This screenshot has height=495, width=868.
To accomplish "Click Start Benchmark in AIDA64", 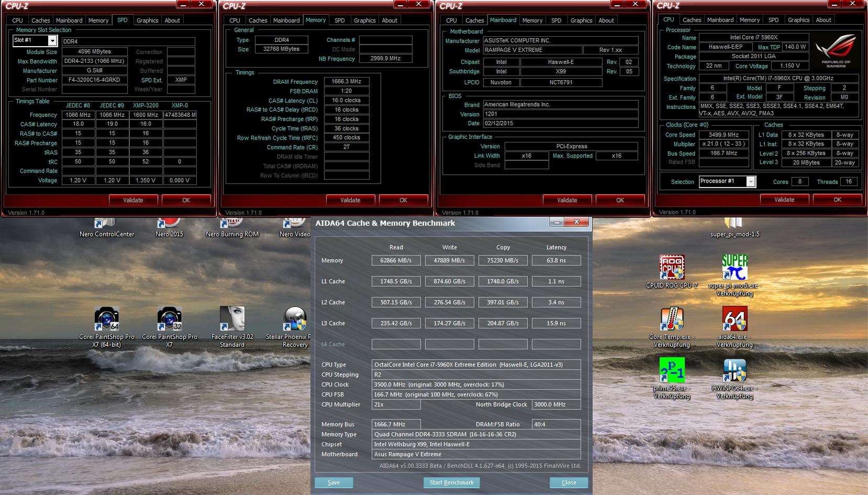I will coord(452,482).
